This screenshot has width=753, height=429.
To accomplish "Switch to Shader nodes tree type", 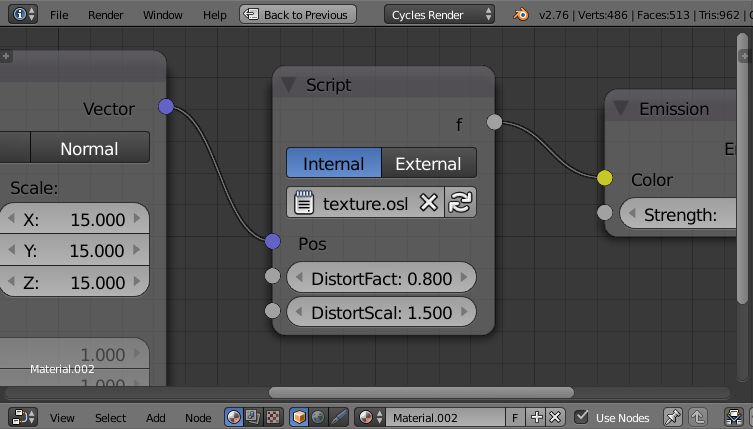I will (234, 417).
